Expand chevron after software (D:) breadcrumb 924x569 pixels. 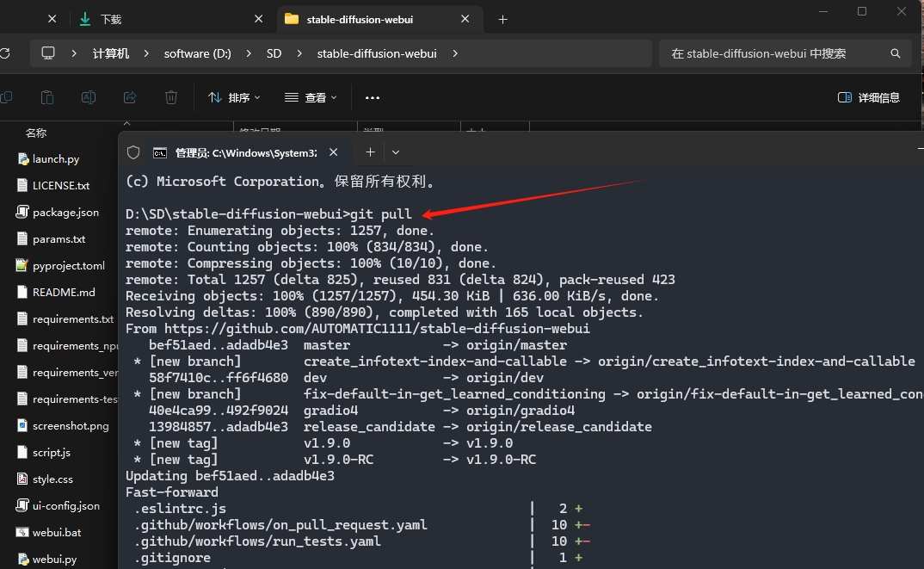coord(249,53)
